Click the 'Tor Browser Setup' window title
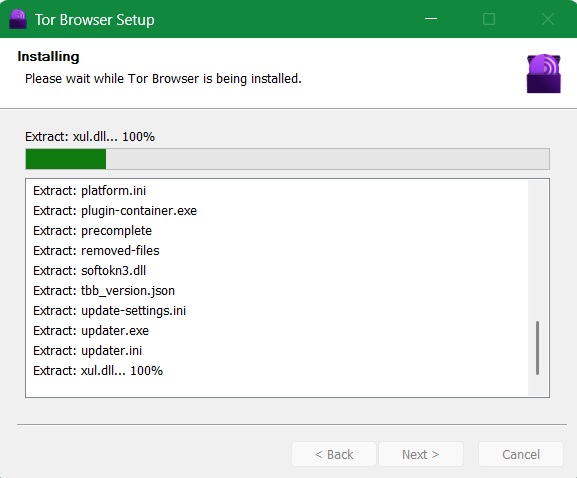The width and height of the screenshot is (577, 478). (95, 20)
